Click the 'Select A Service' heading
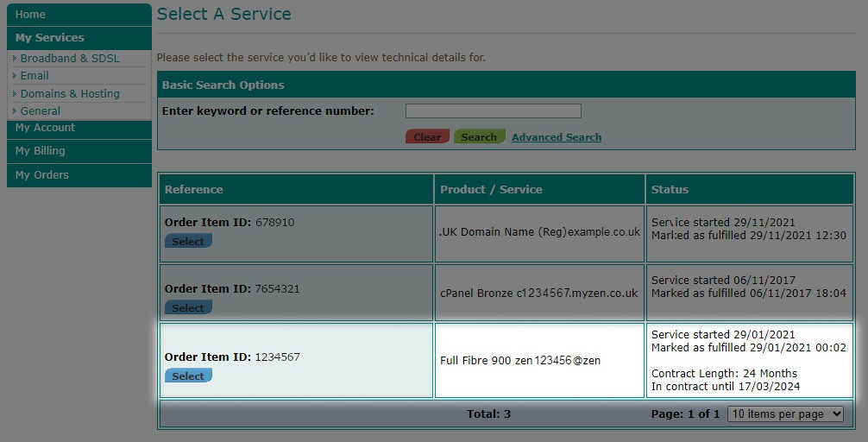This screenshot has height=442, width=868. click(x=224, y=14)
